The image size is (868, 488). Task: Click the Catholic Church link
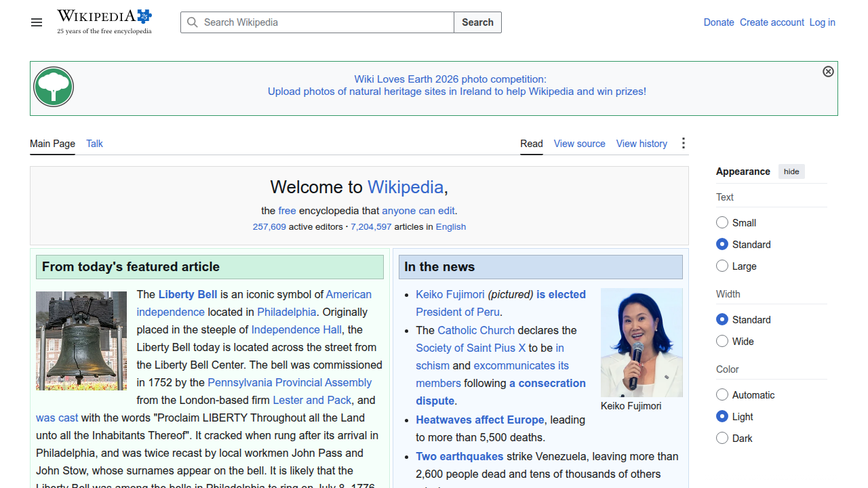tap(476, 330)
